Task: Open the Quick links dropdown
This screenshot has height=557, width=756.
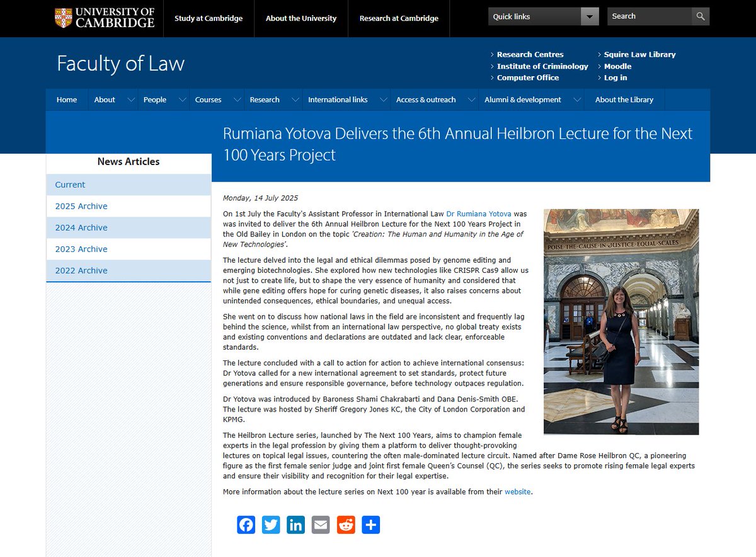Action: (543, 16)
